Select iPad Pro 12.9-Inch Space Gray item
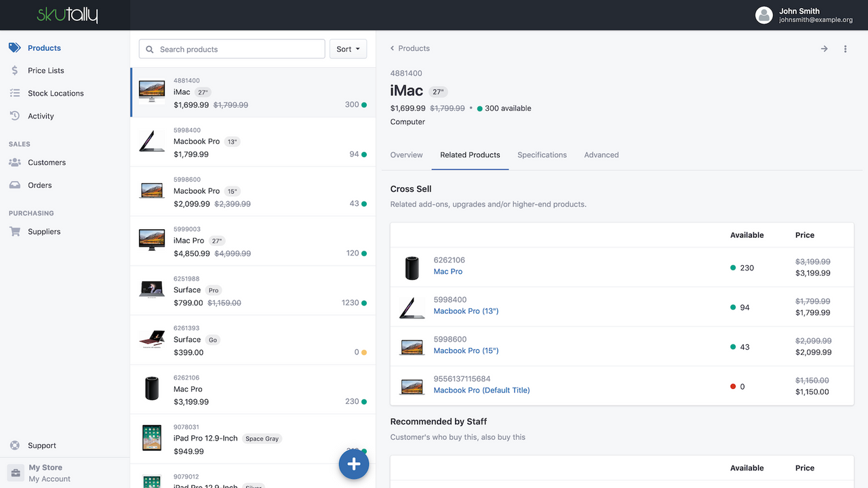The width and height of the screenshot is (868, 488). click(x=253, y=439)
